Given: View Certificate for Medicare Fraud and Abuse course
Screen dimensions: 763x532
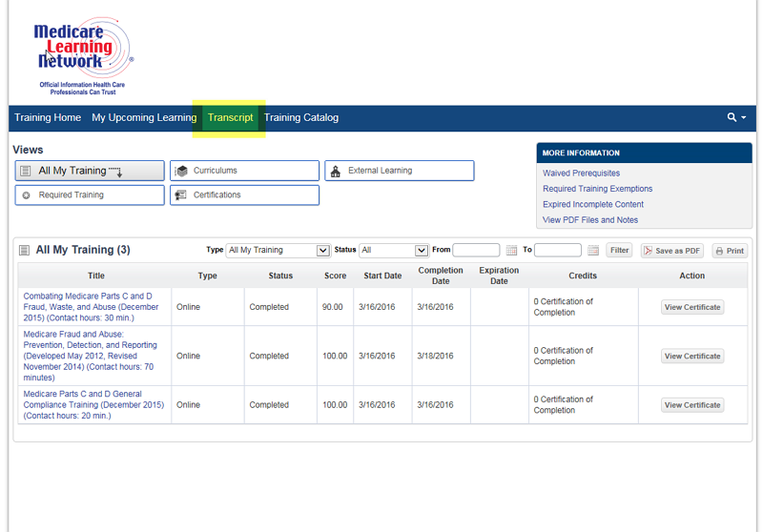Looking at the screenshot, I should (692, 356).
